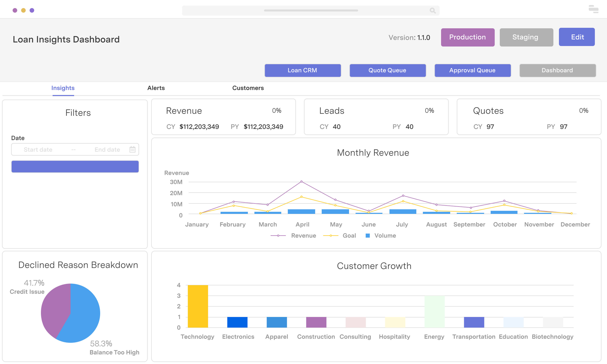Screen dimensions: 607x364
Task: Open the calendar icon in the date filter
Action: point(132,149)
